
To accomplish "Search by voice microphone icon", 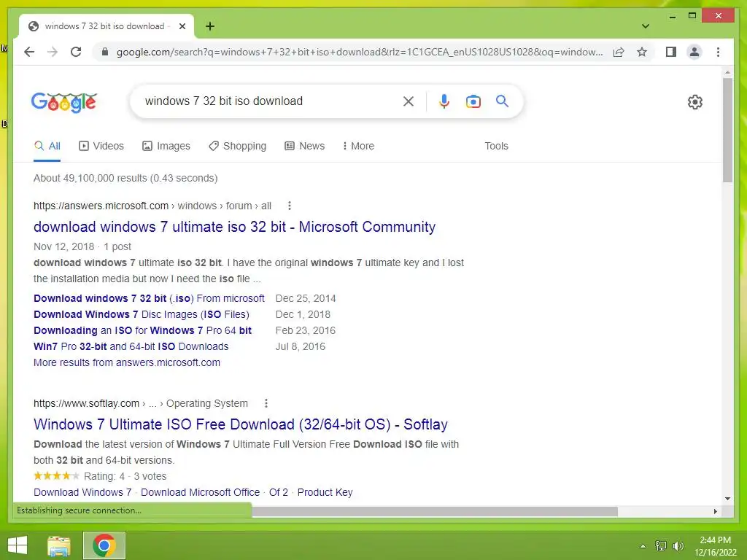I will (x=444, y=101).
